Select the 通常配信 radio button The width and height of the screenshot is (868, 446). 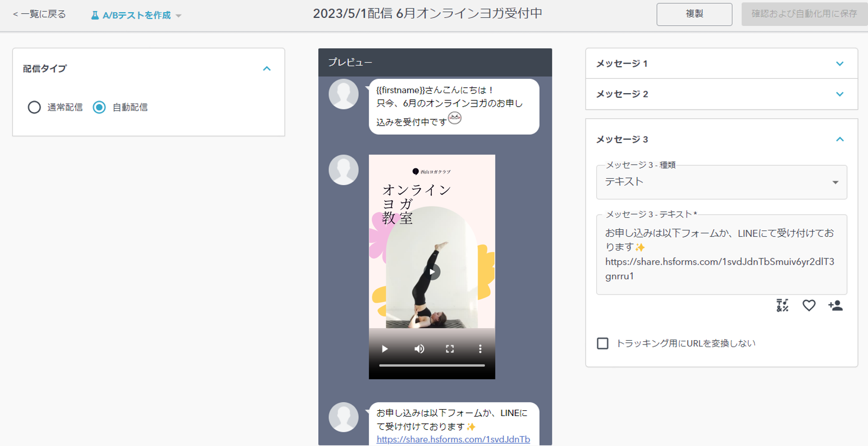34,107
